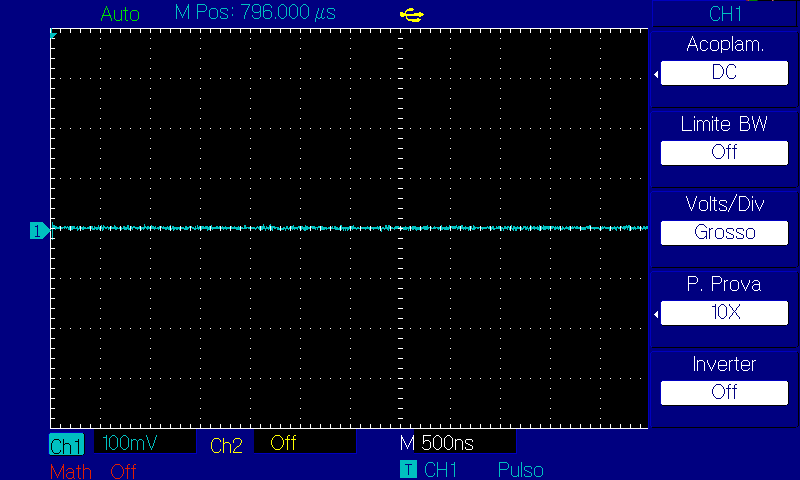This screenshot has width=800, height=480.
Task: Click the channel 1 ground level marker
Action: pyautogui.click(x=39, y=231)
